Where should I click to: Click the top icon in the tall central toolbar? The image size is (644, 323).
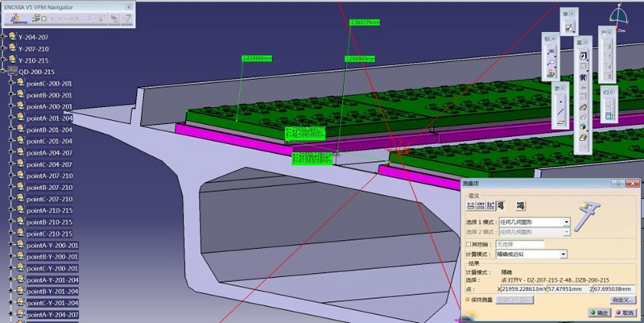pyautogui.click(x=581, y=54)
